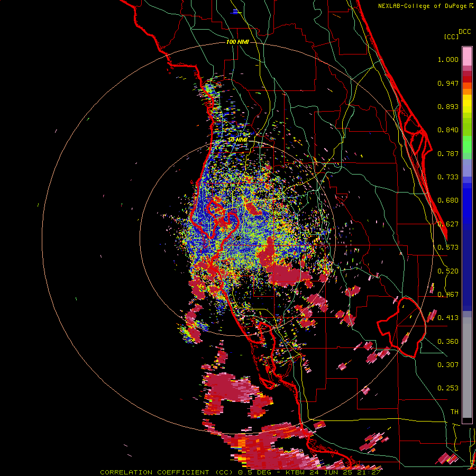
Task: Click the Correlation Coefficient caption at bottom
Action: [x=240, y=472]
